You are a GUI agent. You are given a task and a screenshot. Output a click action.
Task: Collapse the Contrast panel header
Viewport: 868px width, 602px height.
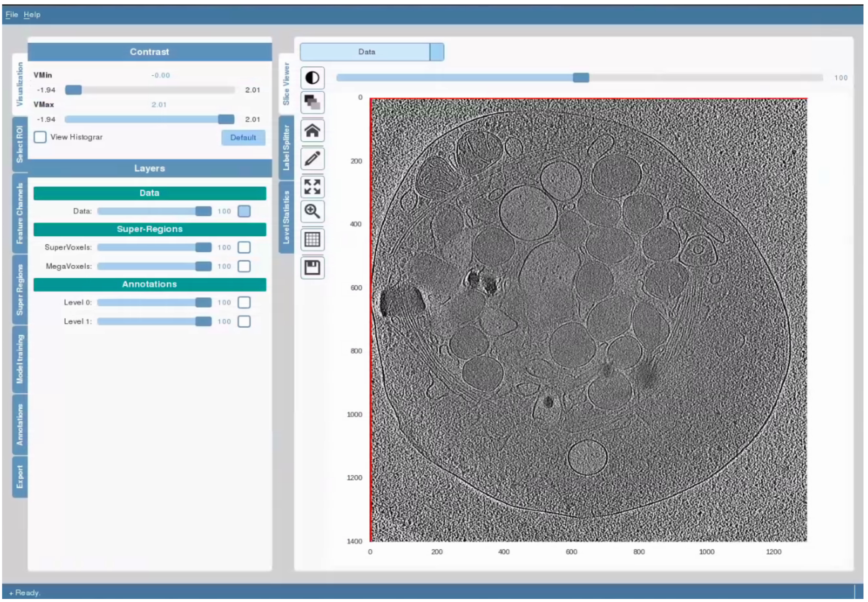click(x=150, y=52)
